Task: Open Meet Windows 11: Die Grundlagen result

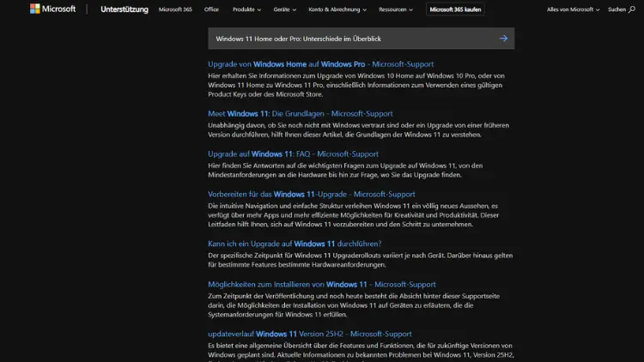Action: (x=301, y=114)
